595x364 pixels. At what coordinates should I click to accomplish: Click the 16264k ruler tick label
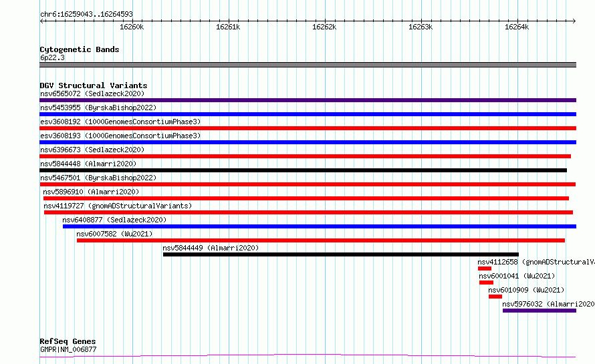pyautogui.click(x=517, y=27)
